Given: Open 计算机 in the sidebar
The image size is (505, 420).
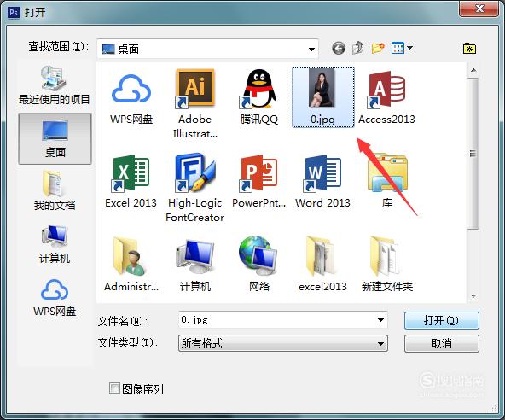Looking at the screenshot, I should point(55,244).
